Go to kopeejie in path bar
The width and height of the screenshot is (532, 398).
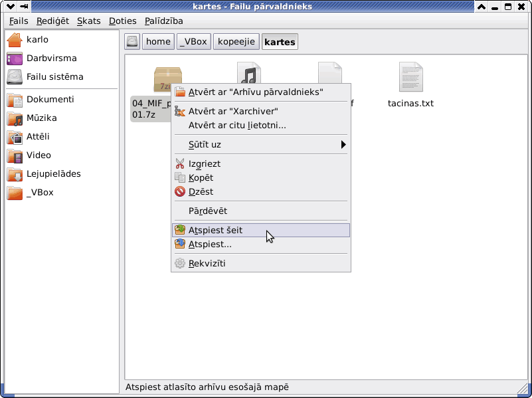pos(236,42)
